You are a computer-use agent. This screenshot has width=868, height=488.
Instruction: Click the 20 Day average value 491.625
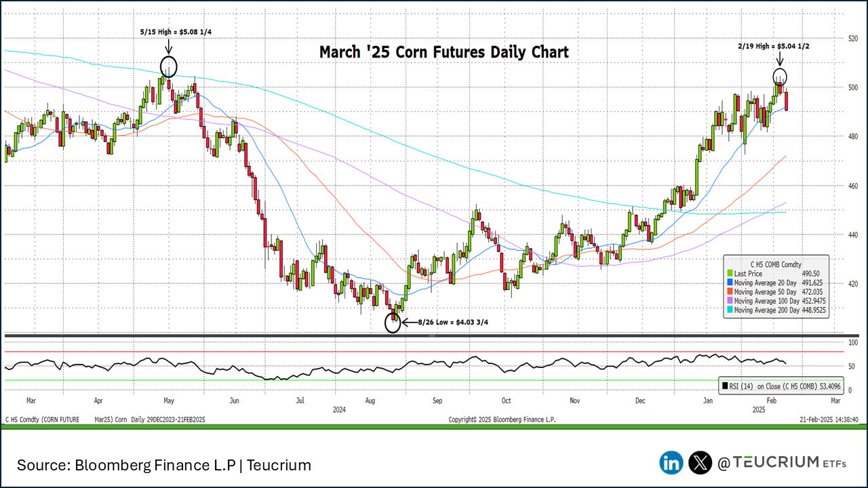812,283
